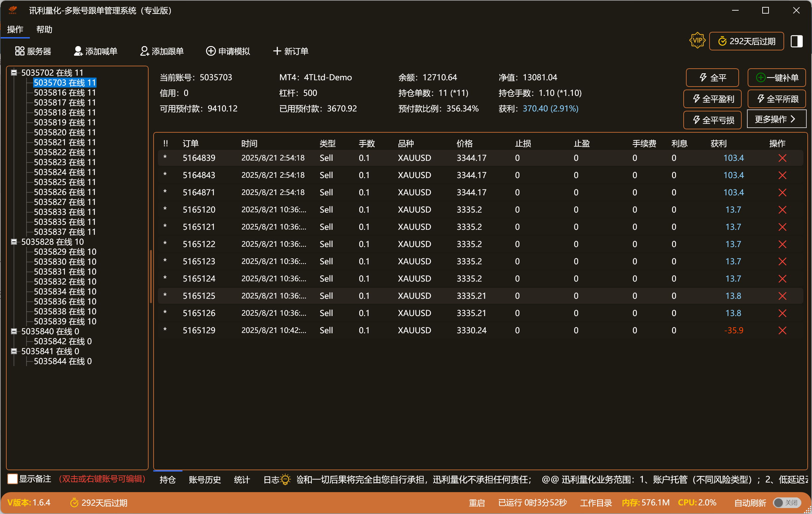Viewport: 812px width, 514px height.
Task: Select account 5035830 in the tree
Action: click(65, 262)
